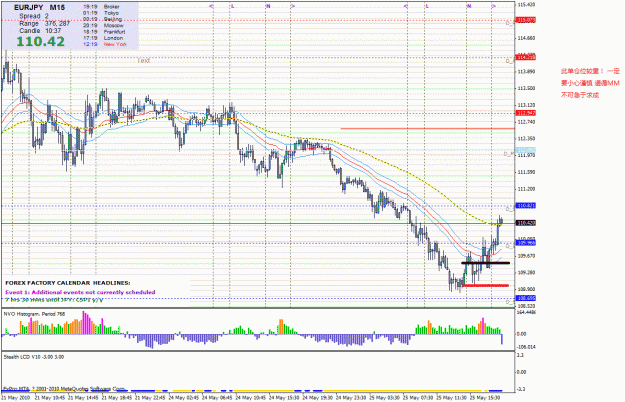Click the Beijing time row
Viewport: 625px width, 402px height.
102,19
